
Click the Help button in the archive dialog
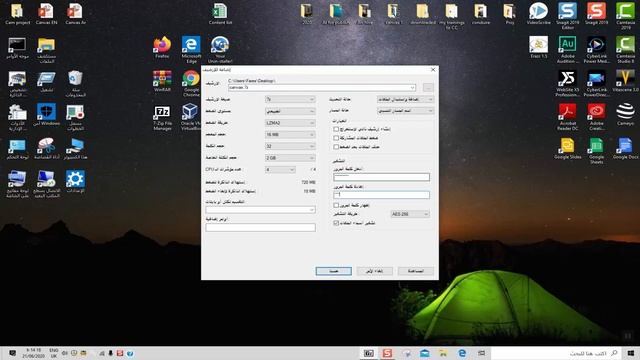pyautogui.click(x=416, y=271)
